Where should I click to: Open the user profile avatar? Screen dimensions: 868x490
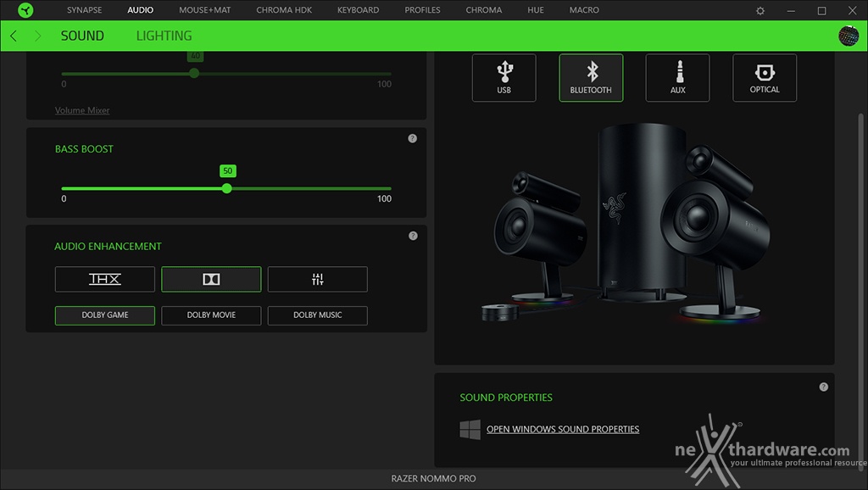(x=849, y=36)
